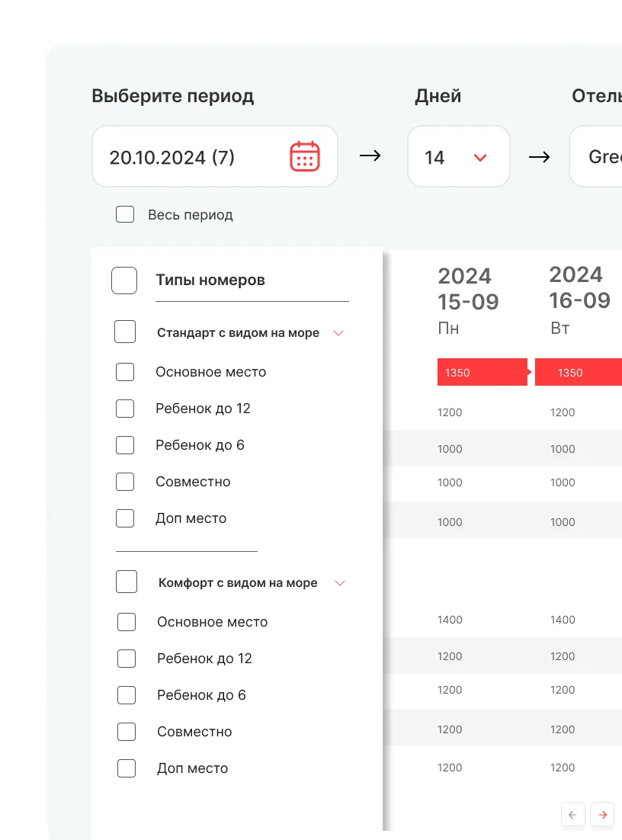
Task: Check 'Доп место' under Комфорт
Action: tap(127, 768)
